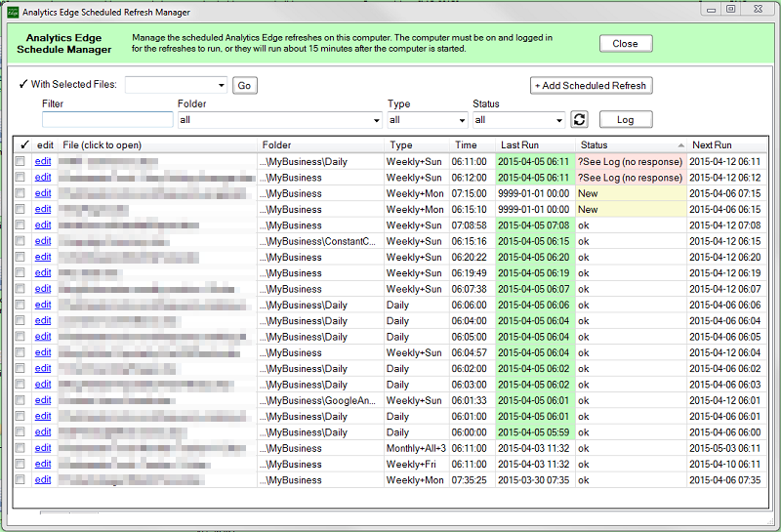The height and width of the screenshot is (532, 781).
Task: Click the See Log status in first row
Action: click(630, 161)
